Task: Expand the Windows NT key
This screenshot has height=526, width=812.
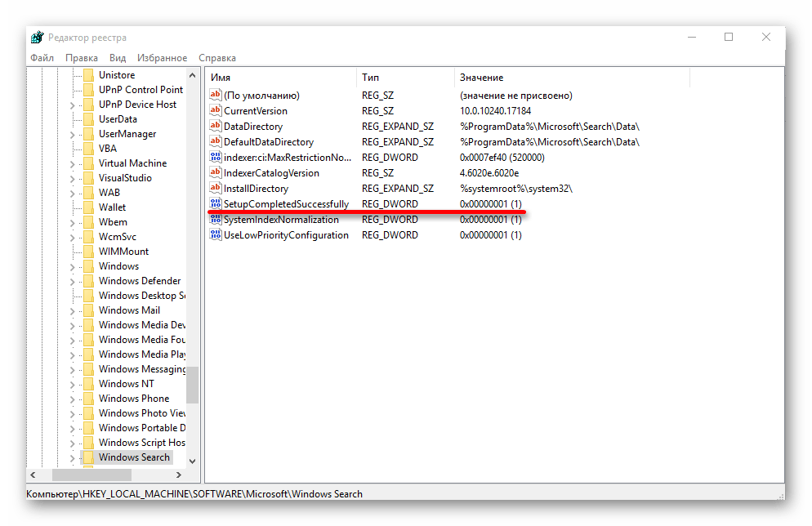Action: tap(72, 384)
